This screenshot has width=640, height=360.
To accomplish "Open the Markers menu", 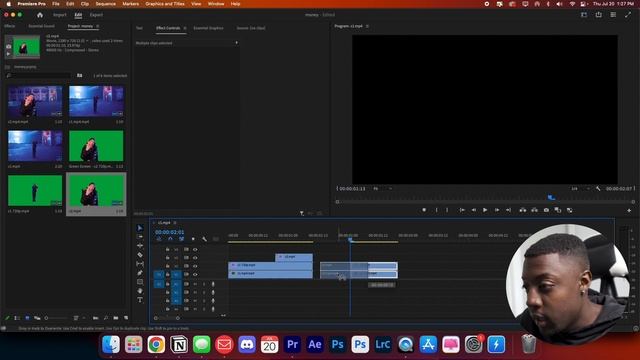I will (131, 4).
